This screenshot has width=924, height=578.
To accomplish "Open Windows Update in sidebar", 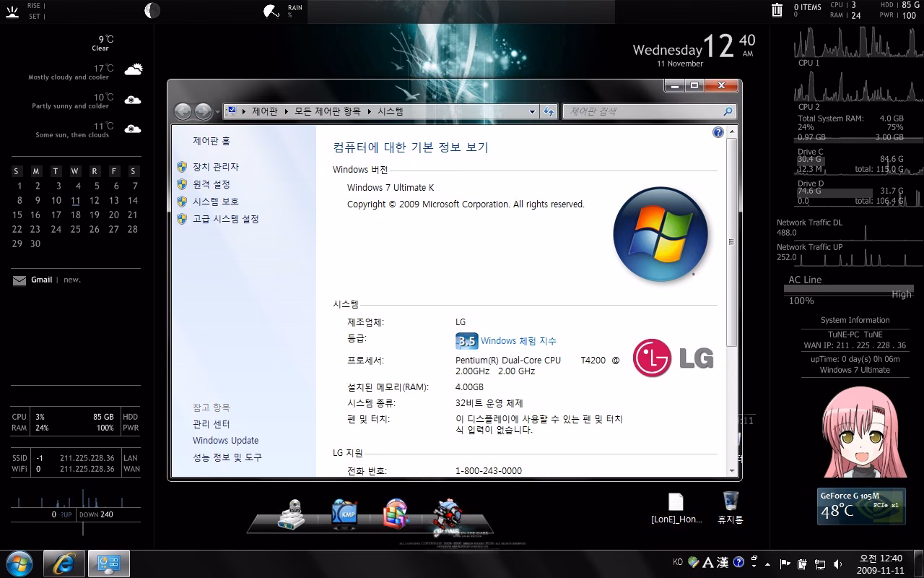I will [225, 441].
